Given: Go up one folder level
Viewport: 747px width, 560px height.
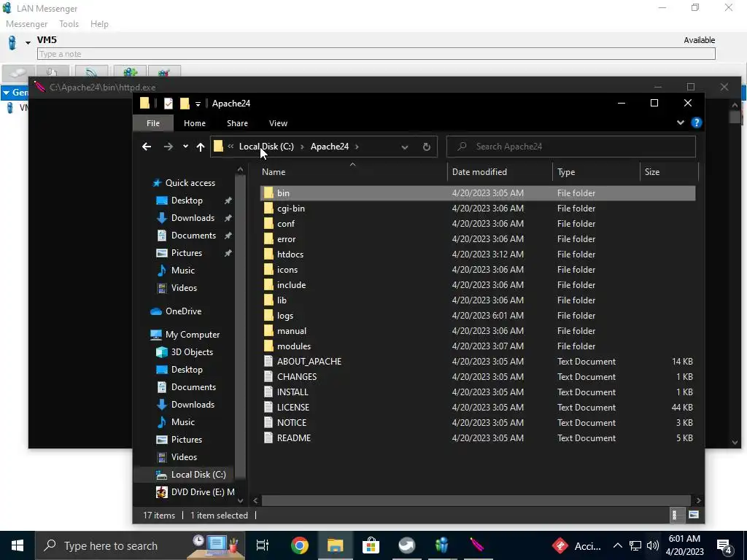Looking at the screenshot, I should 201,147.
